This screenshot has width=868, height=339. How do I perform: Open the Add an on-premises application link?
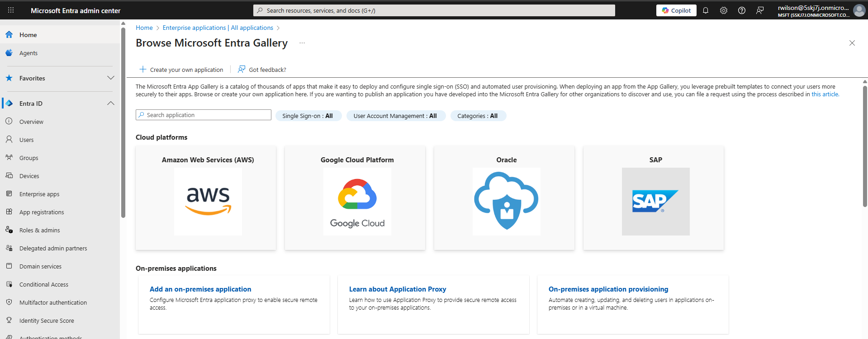point(200,289)
